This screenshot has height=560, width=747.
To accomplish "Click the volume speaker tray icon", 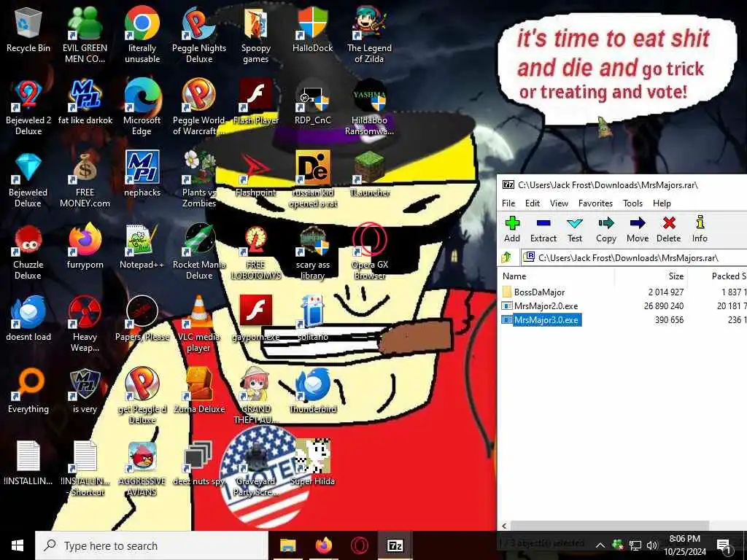I will [x=652, y=545].
